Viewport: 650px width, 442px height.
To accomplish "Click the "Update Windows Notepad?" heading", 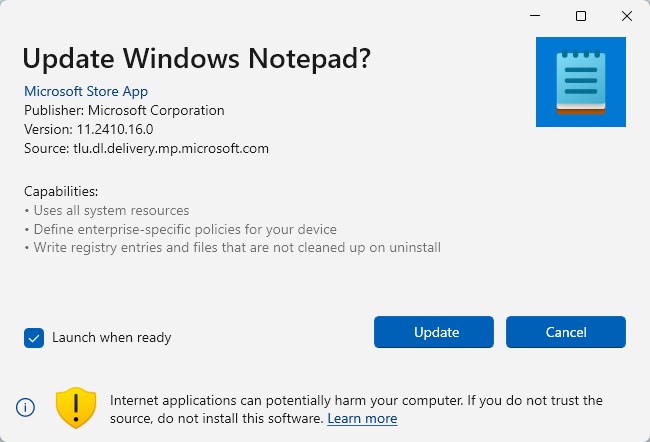I will point(197,58).
